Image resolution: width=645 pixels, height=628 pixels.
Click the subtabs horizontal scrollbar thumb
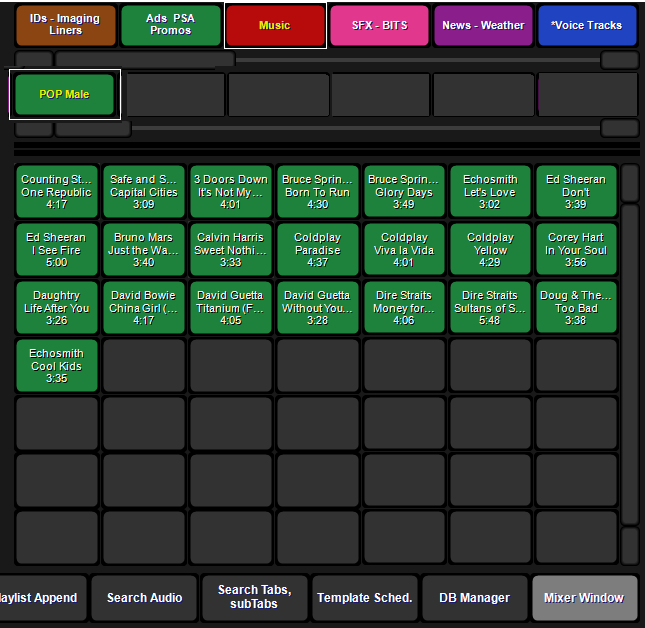93,129
